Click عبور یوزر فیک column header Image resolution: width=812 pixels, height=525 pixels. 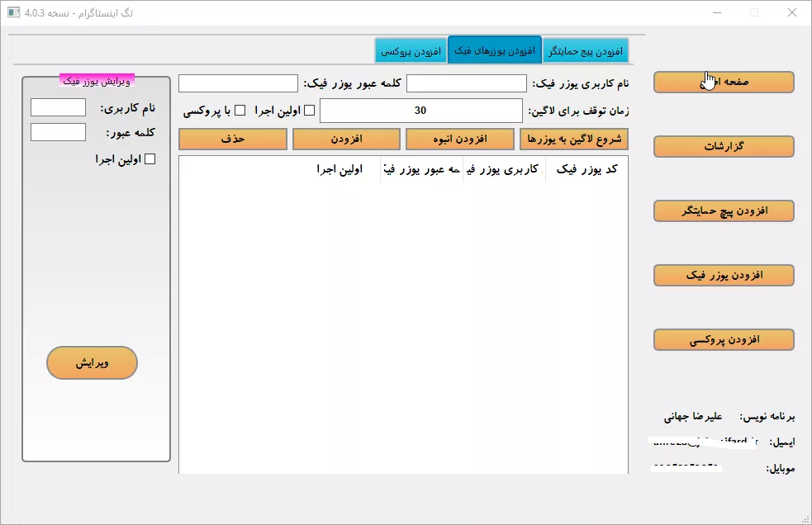click(x=421, y=169)
